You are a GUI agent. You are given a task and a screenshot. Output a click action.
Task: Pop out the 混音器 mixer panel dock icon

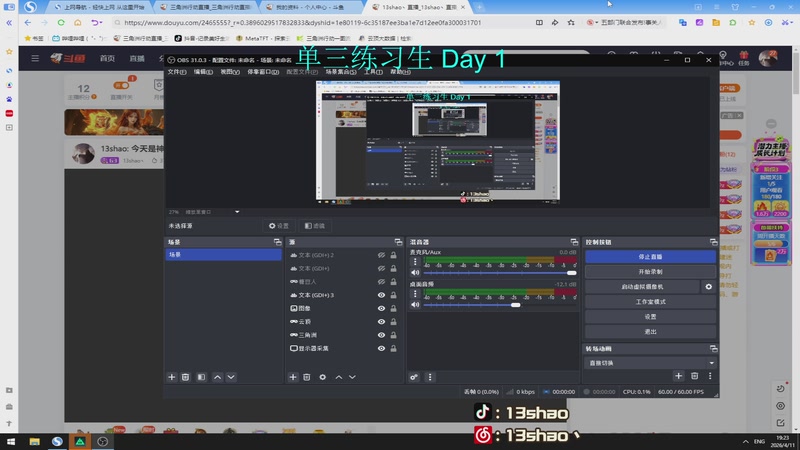[x=574, y=242]
